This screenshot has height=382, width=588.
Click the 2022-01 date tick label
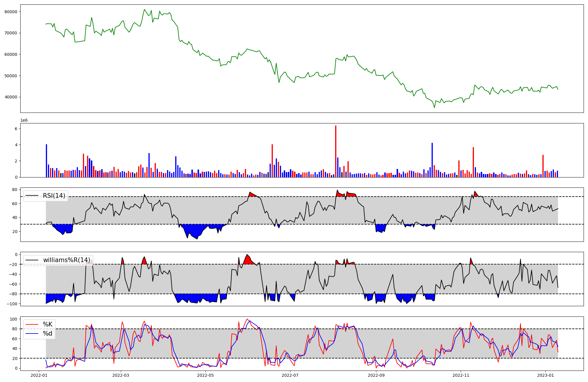(39, 375)
